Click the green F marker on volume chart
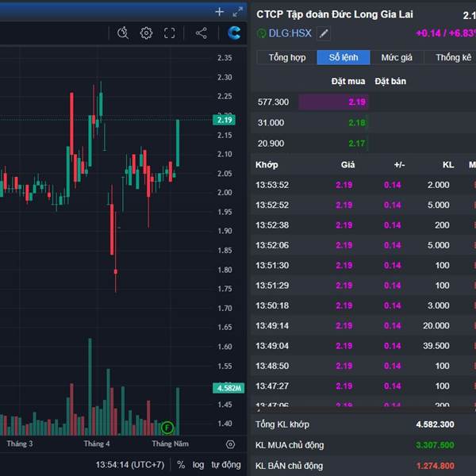This screenshot has height=476, width=476. [x=167, y=428]
